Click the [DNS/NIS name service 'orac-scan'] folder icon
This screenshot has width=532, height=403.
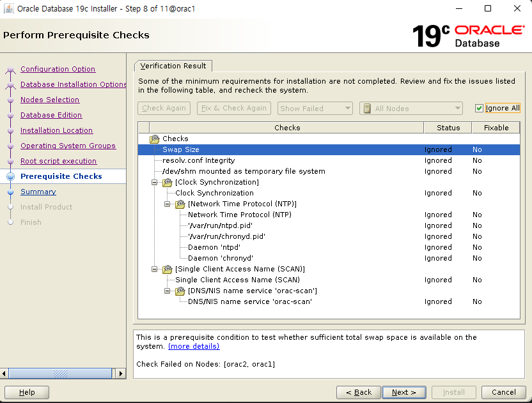180,291
